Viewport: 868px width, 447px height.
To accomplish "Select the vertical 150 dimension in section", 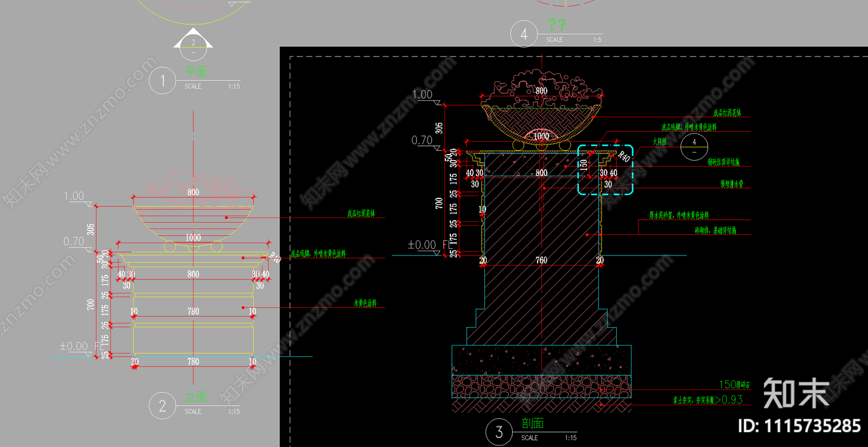I will click(584, 164).
